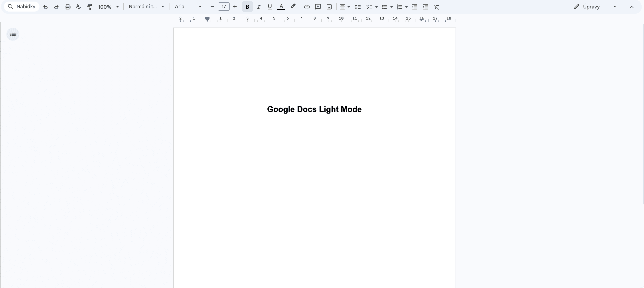The width and height of the screenshot is (644, 288).
Task: Insert a checklist
Action: 369,7
